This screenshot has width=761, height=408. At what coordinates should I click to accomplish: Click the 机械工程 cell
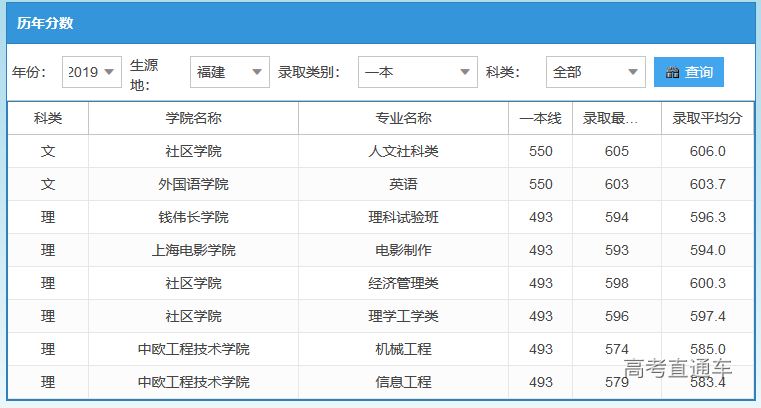point(403,349)
